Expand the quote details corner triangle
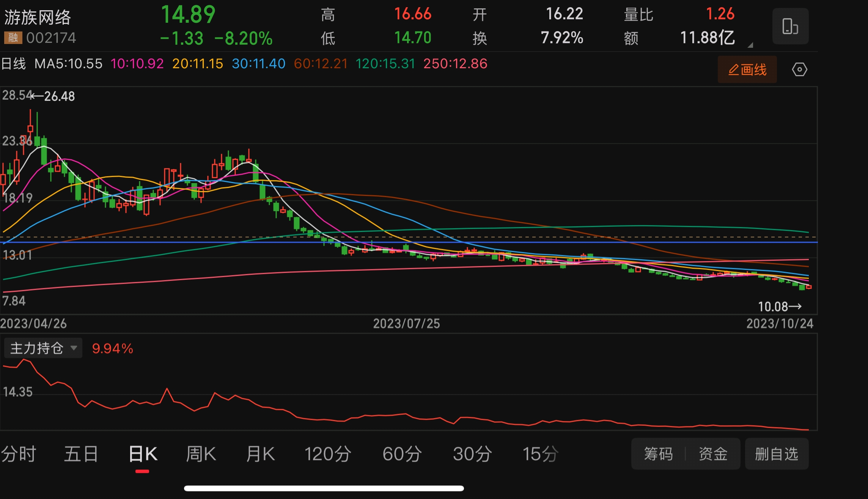868x499 pixels. coord(750,45)
